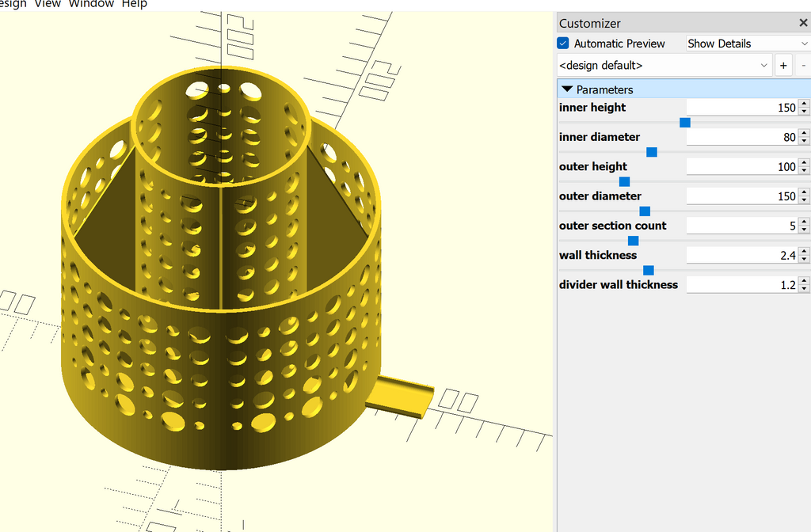The image size is (811, 532).
Task: Increase outer section count up arrow
Action: [804, 222]
